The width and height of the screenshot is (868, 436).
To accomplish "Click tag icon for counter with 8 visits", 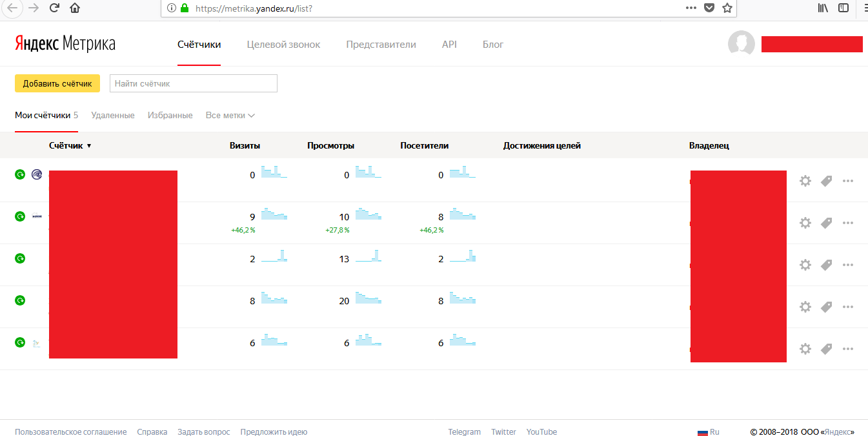I will 826,307.
